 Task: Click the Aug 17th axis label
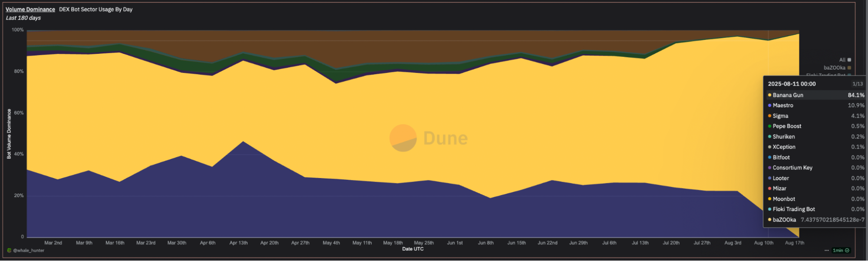[795, 243]
